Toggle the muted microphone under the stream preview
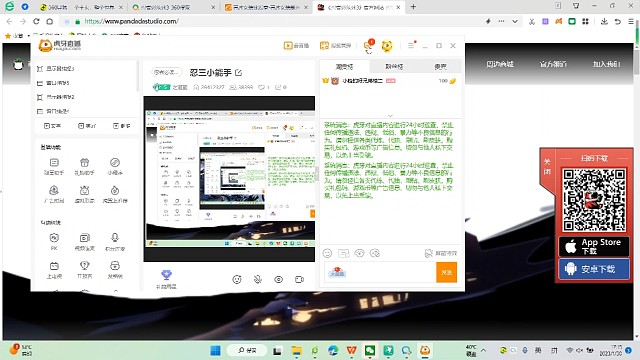 (x=258, y=280)
